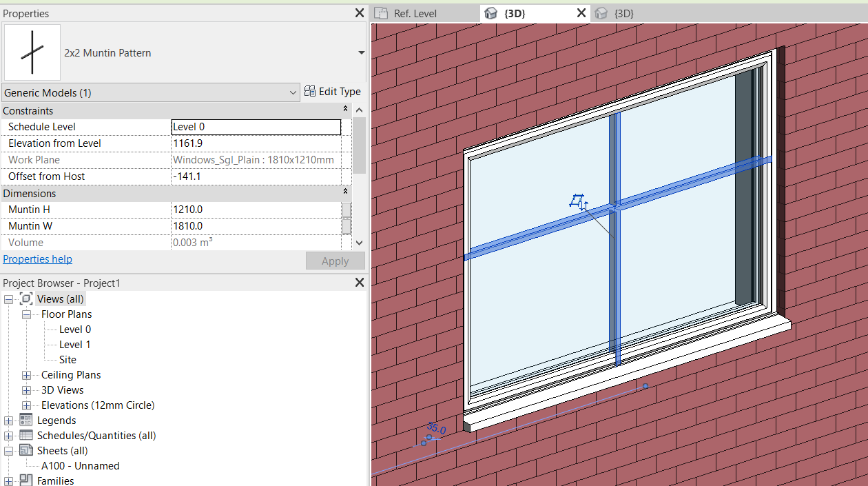Open the type selector dropdown arrow

click(x=361, y=52)
